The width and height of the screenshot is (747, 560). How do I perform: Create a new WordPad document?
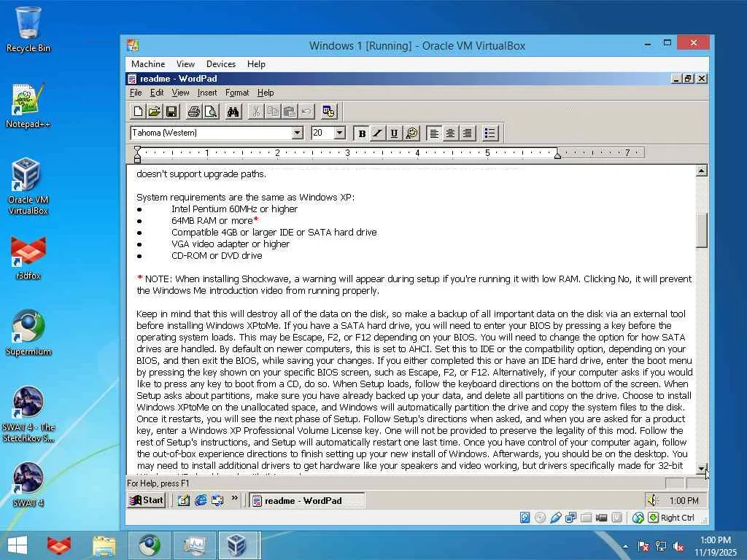tap(138, 112)
